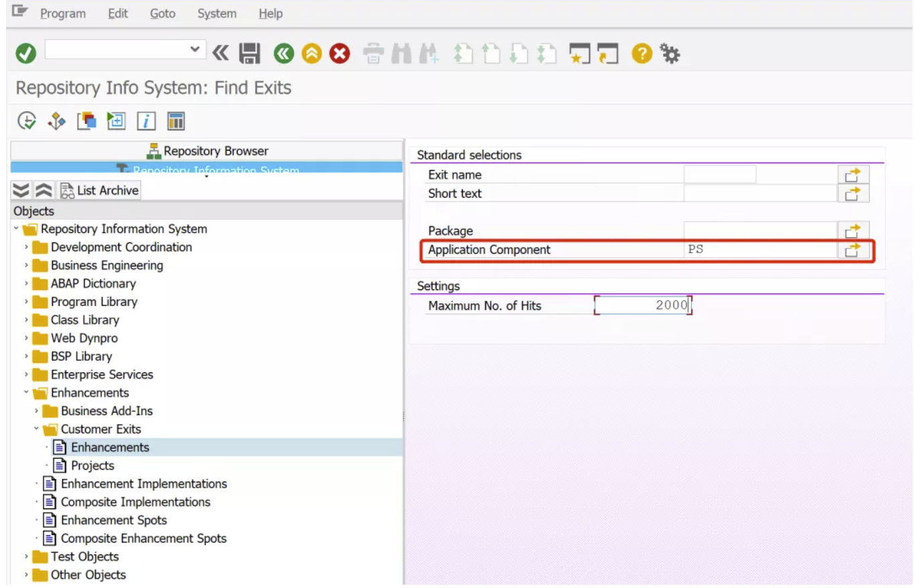
Task: Open multiple selection for Package
Action: click(853, 231)
